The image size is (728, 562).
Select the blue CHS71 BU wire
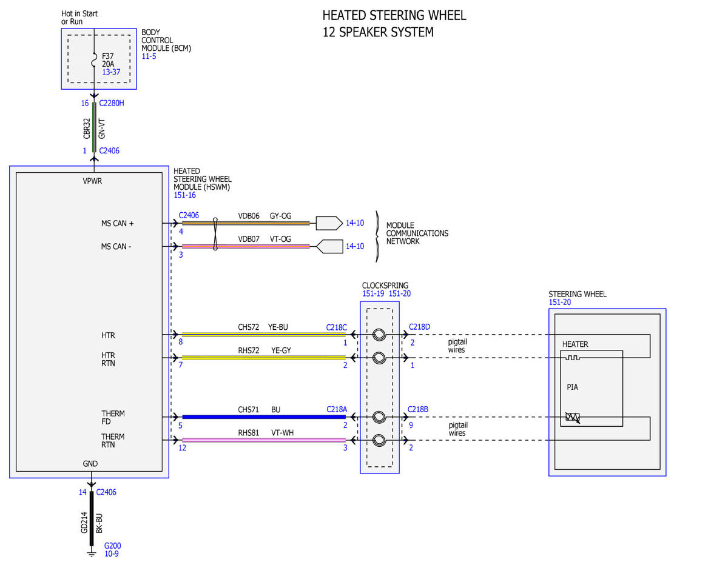(264, 417)
